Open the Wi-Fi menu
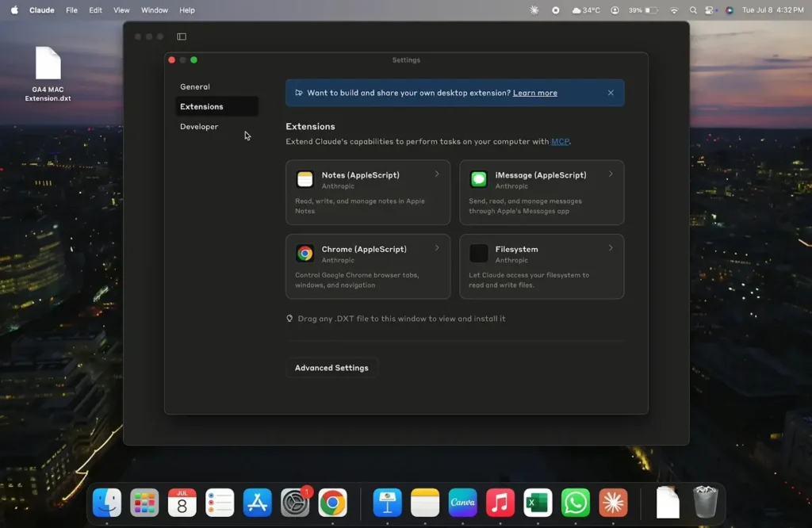The height and width of the screenshot is (528, 812). point(674,10)
